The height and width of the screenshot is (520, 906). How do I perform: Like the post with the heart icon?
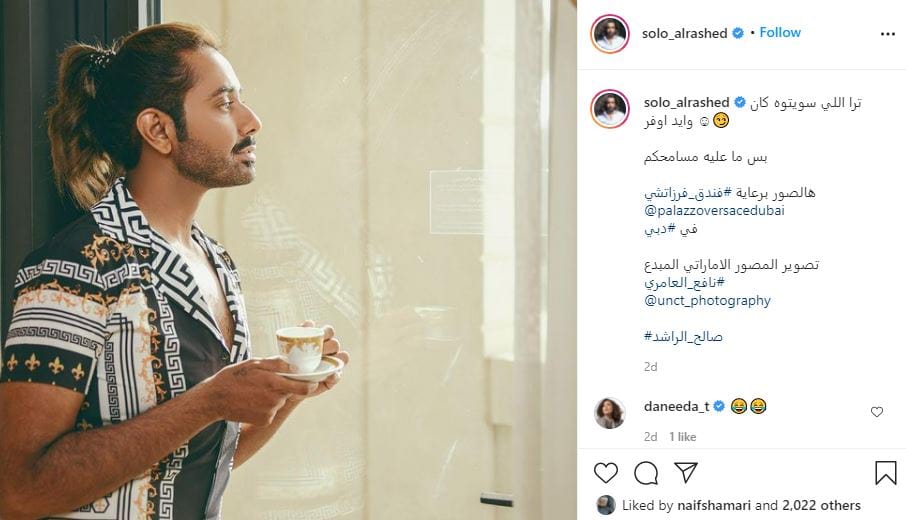coord(606,473)
